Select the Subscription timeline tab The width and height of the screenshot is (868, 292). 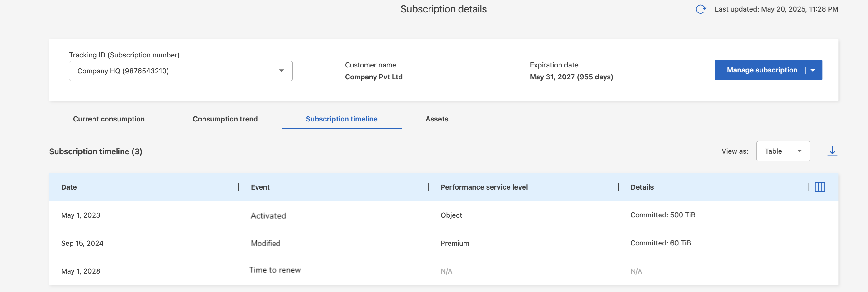(x=341, y=119)
